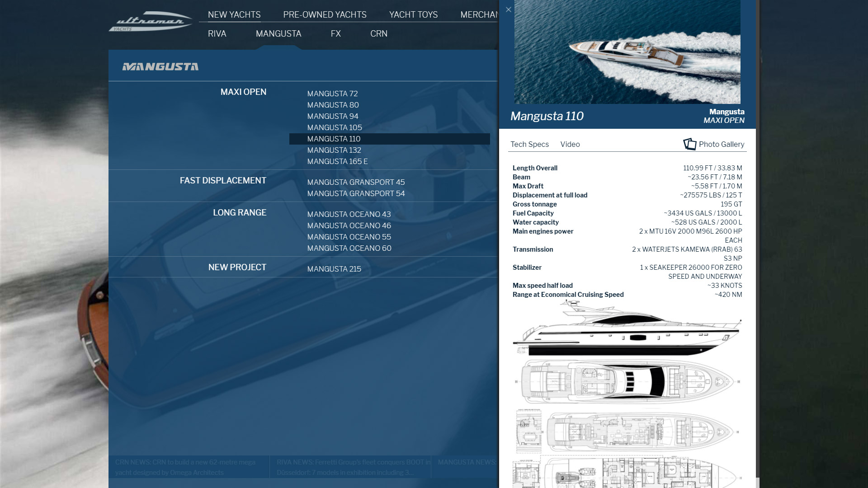Open the Mangusta 105 model

(x=335, y=127)
